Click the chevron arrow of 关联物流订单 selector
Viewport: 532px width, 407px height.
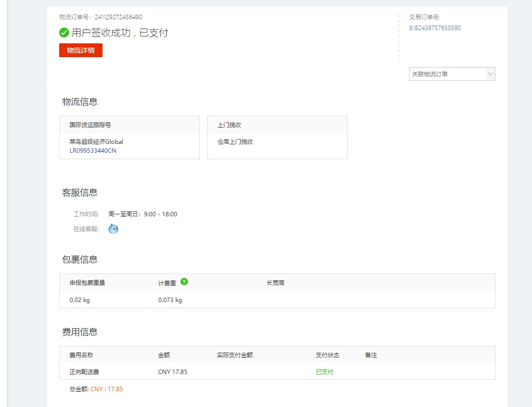(490, 74)
